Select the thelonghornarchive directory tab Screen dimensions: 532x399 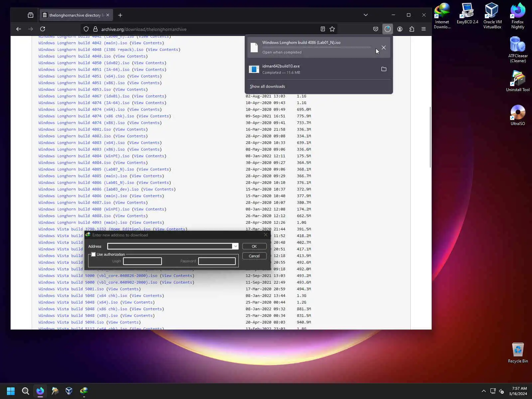pyautogui.click(x=75, y=15)
